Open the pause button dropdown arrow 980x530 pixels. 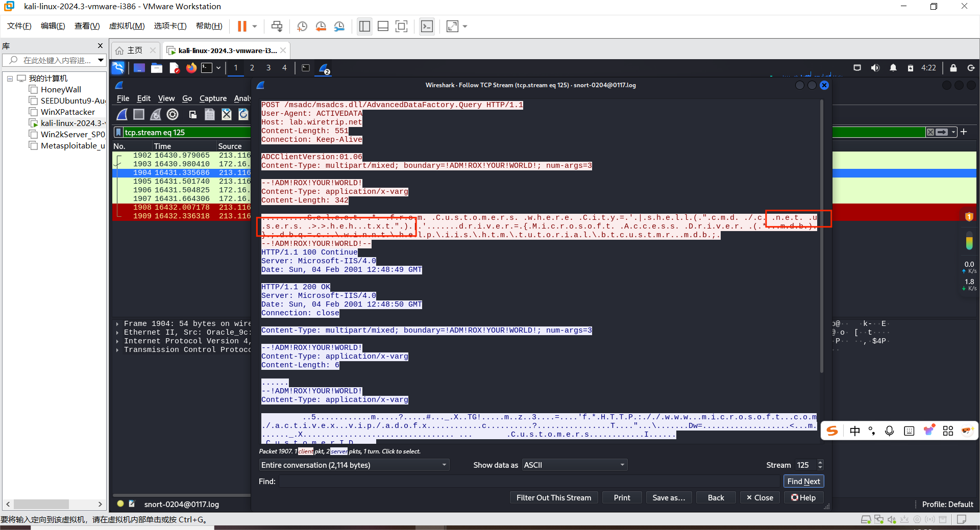click(255, 27)
